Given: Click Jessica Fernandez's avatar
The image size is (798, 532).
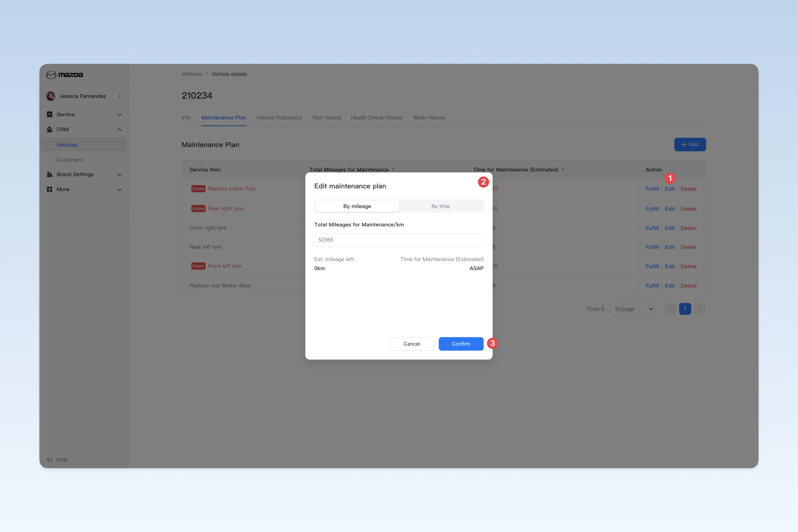Looking at the screenshot, I should [51, 96].
